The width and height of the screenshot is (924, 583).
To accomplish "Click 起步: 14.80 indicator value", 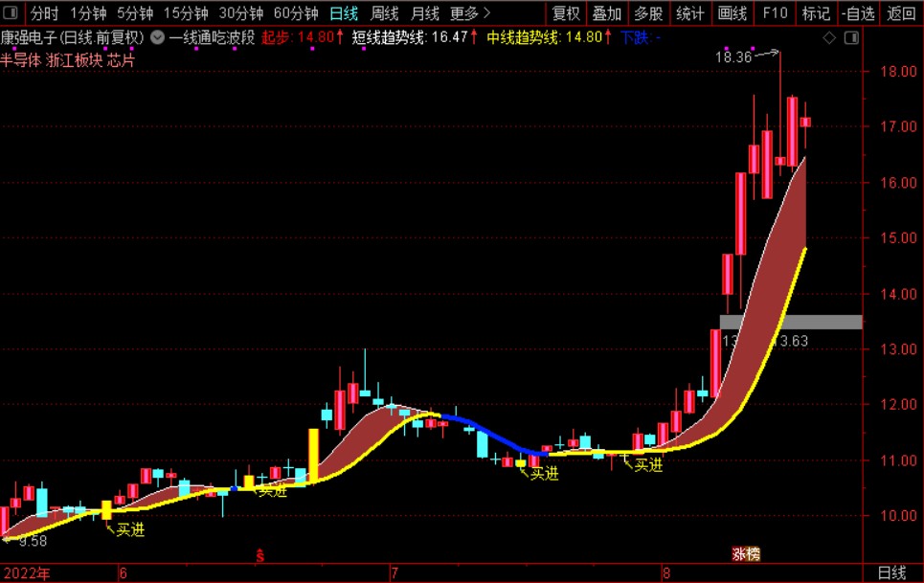I will point(303,37).
